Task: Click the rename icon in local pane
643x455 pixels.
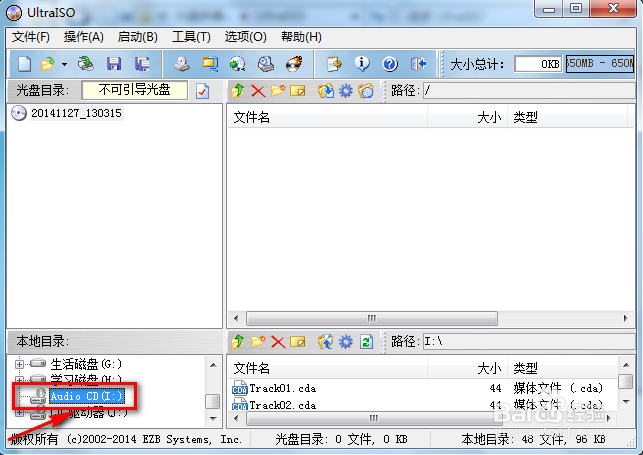Action: point(298,341)
